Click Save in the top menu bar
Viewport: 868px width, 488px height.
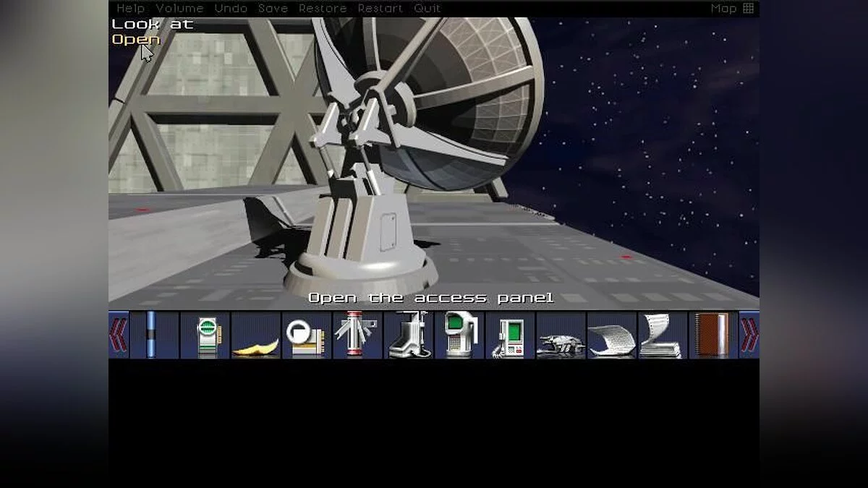273,8
